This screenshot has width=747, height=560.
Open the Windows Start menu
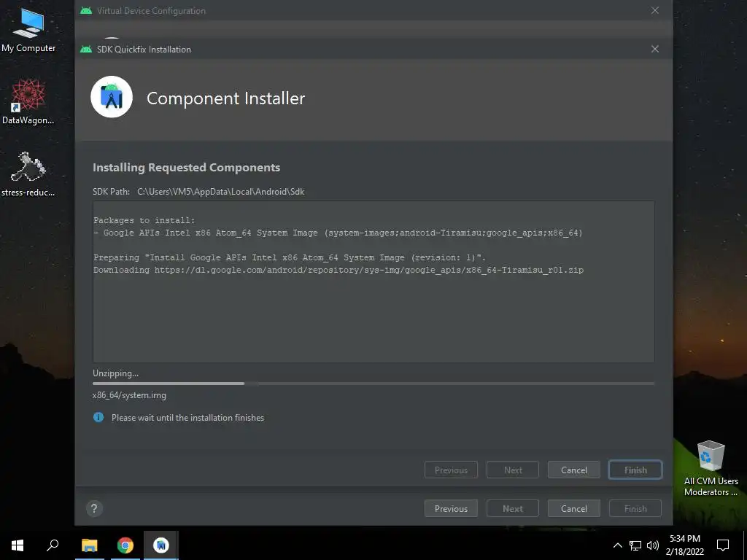click(x=18, y=545)
